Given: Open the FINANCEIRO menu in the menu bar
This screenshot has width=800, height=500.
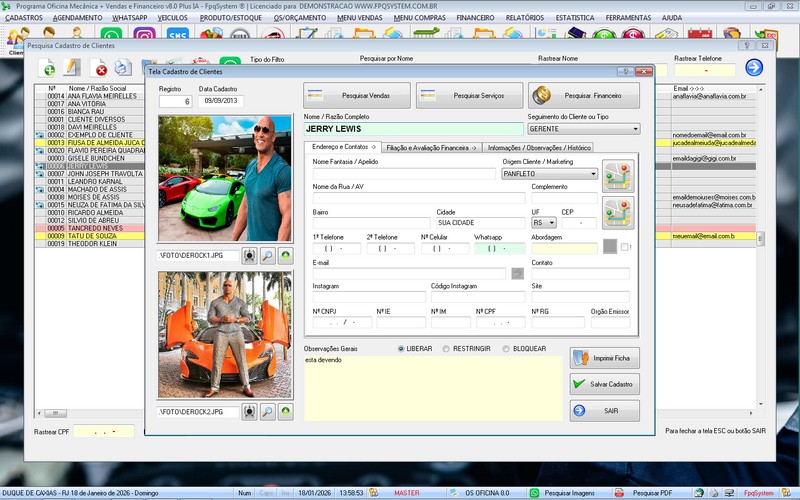Looking at the screenshot, I should (475, 18).
